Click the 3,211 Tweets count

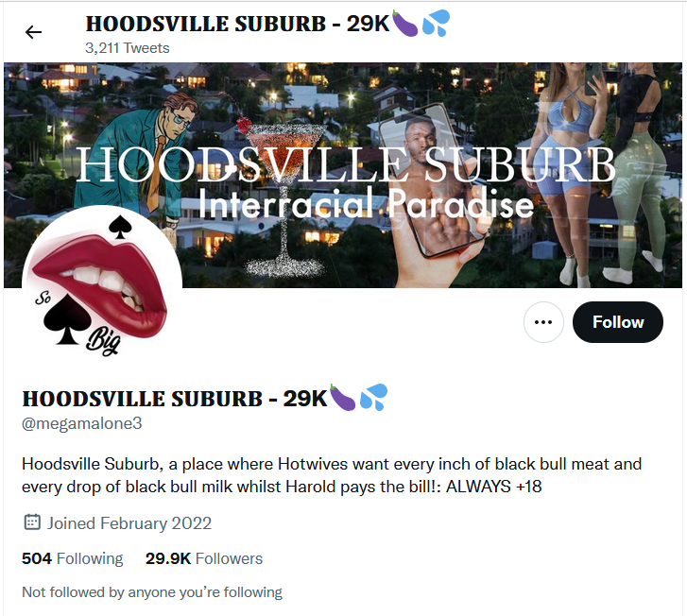pyautogui.click(x=127, y=48)
